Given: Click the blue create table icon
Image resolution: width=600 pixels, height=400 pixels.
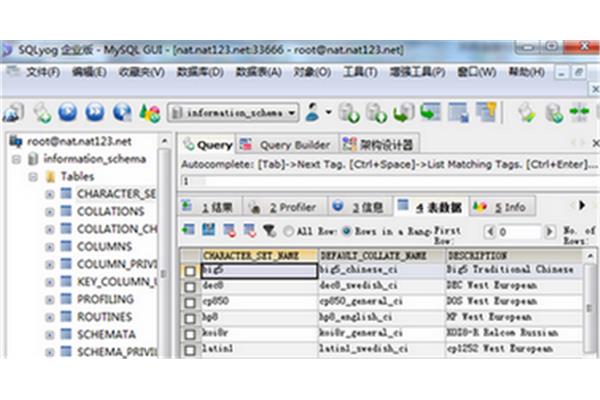Looking at the screenshot, I should click(x=458, y=112).
